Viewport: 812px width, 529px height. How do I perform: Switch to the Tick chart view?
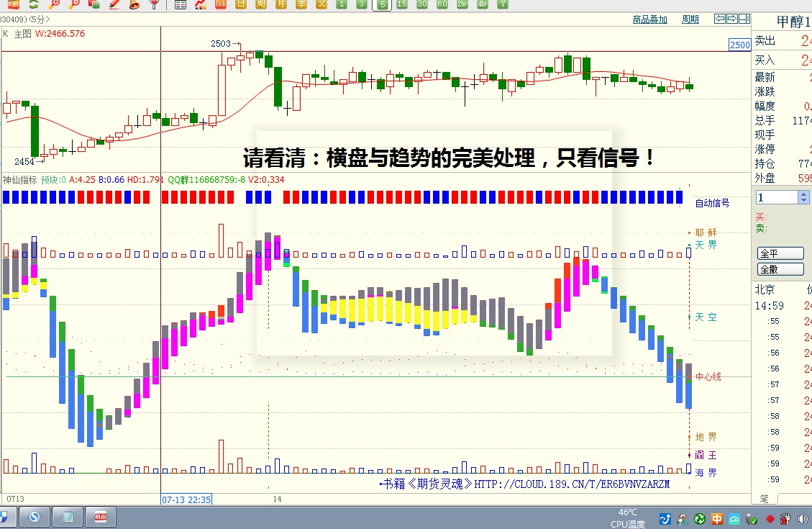tap(221, 4)
